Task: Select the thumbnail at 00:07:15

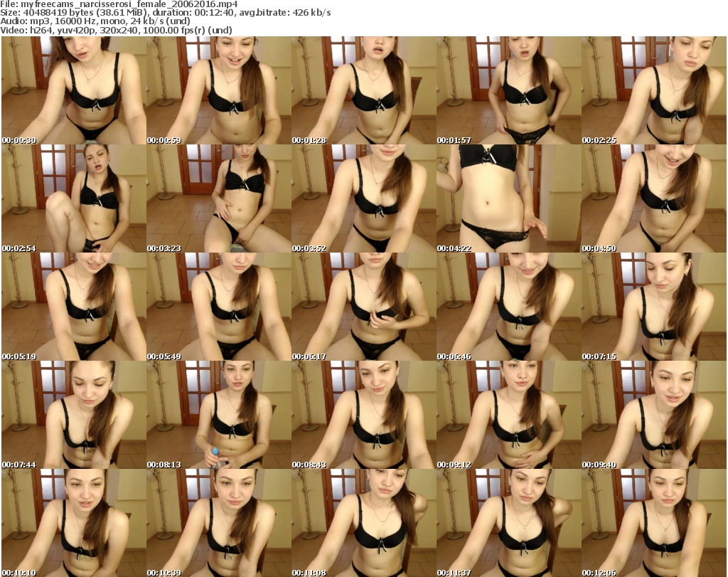Action: coord(654,307)
